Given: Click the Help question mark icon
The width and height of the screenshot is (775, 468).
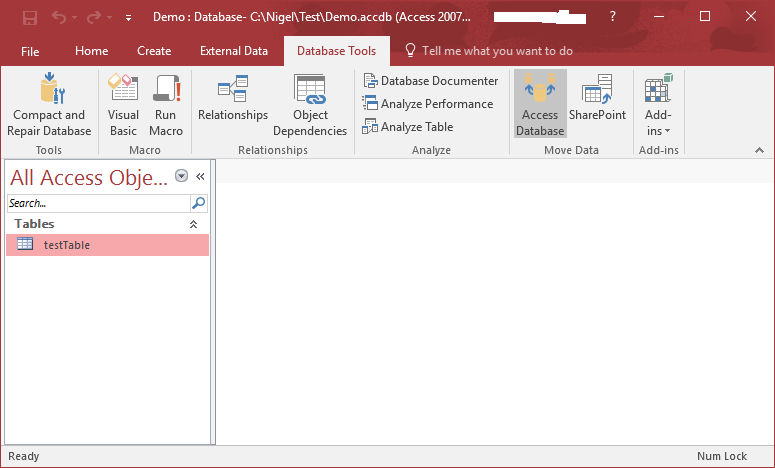Looking at the screenshot, I should tap(612, 17).
